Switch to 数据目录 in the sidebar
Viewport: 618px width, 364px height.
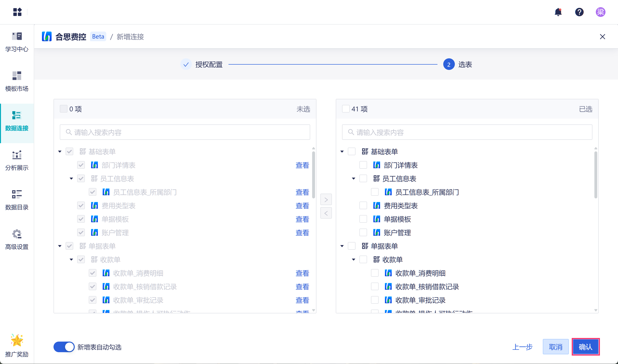(x=17, y=200)
